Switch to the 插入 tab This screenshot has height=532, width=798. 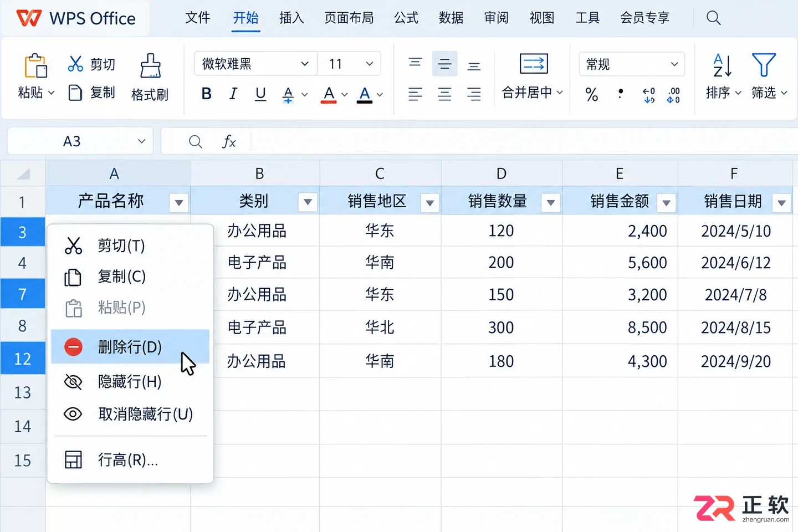[x=291, y=18]
